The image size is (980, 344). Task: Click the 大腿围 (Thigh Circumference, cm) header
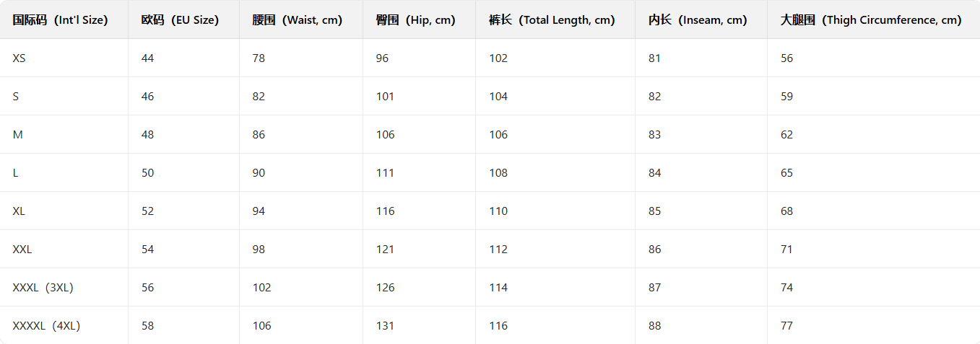(871, 20)
